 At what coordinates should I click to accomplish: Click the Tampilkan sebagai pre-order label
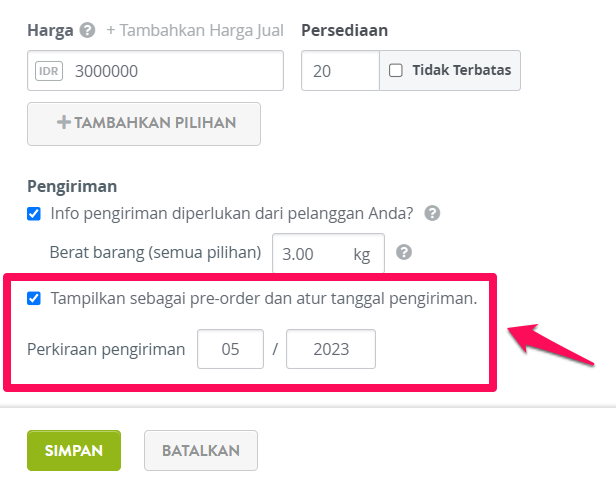tap(264, 299)
